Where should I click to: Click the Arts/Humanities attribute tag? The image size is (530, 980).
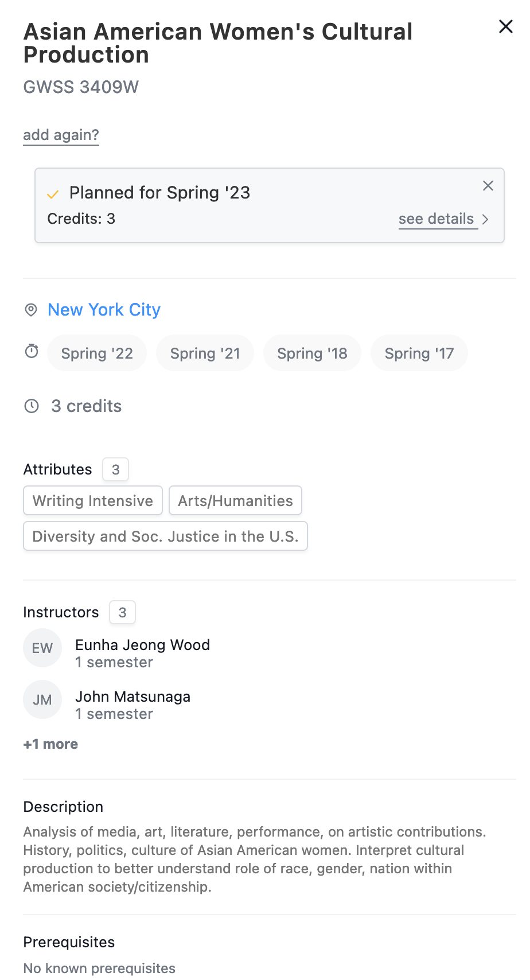tap(235, 501)
